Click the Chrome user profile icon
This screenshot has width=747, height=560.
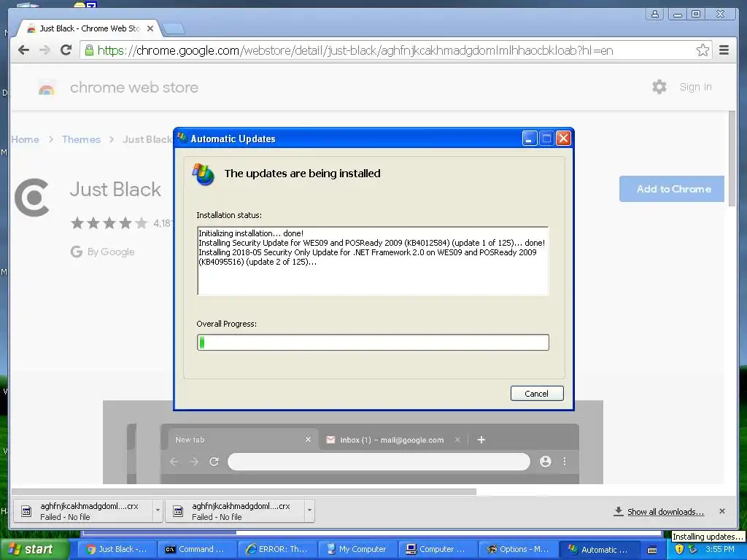pos(655,14)
